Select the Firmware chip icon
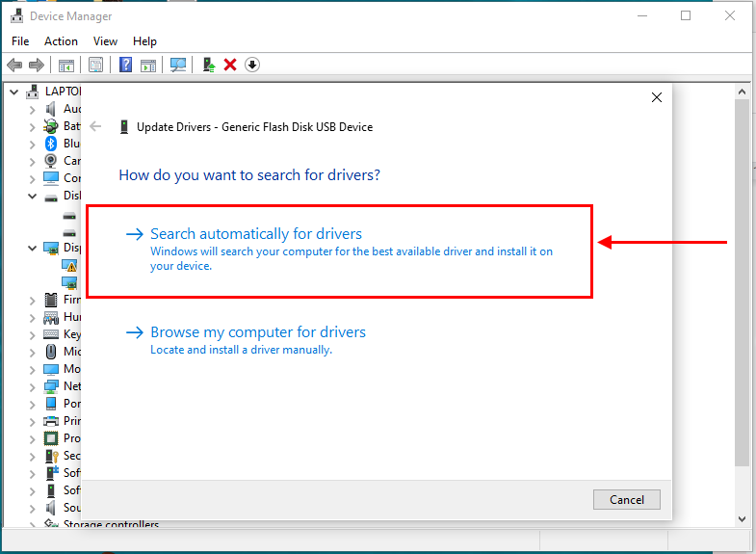 [x=51, y=300]
